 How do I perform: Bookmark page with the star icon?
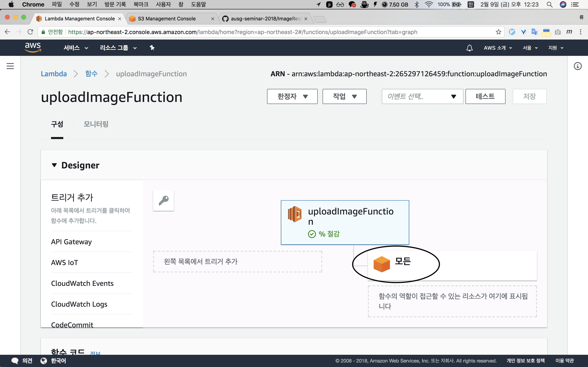point(498,32)
